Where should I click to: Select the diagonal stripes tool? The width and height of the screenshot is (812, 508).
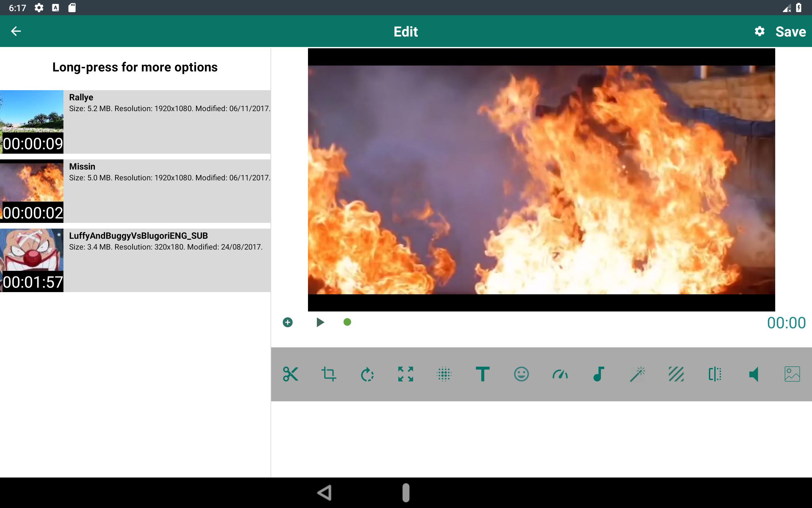point(676,374)
